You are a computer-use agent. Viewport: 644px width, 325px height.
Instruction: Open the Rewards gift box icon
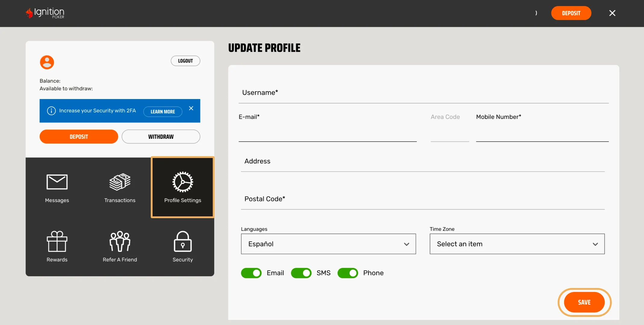[57, 241]
